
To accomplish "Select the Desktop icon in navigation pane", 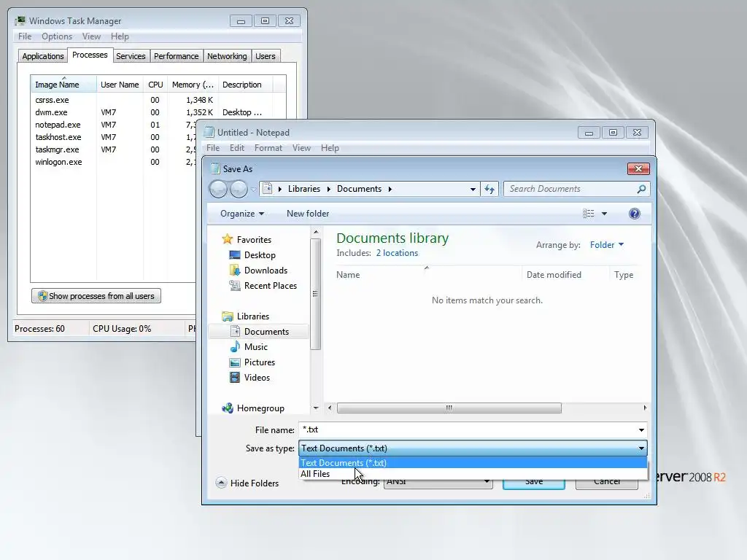I will point(235,255).
